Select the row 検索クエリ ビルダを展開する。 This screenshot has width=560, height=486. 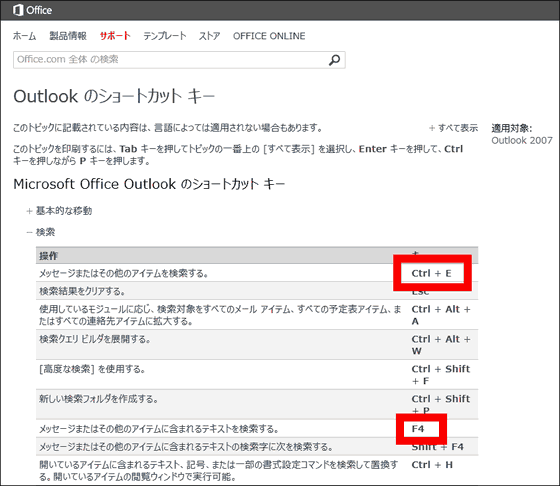click(x=257, y=345)
